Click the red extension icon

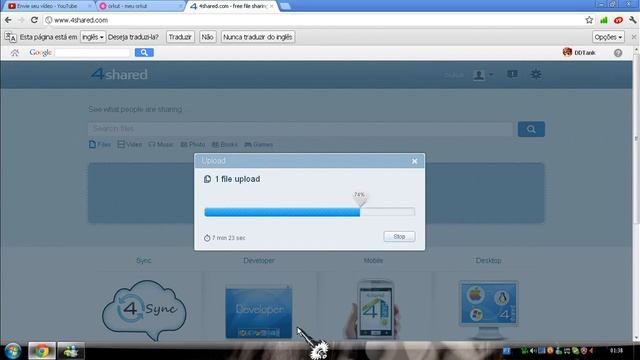click(x=618, y=20)
